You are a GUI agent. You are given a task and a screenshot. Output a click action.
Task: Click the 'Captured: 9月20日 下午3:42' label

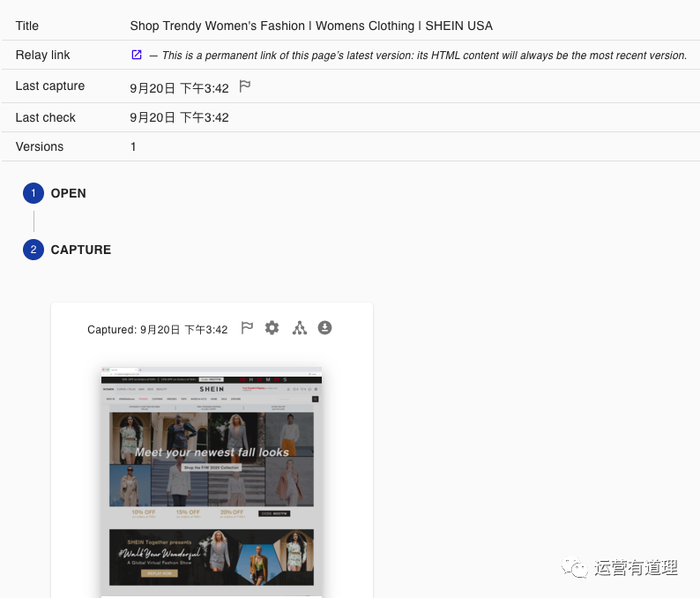click(x=158, y=330)
